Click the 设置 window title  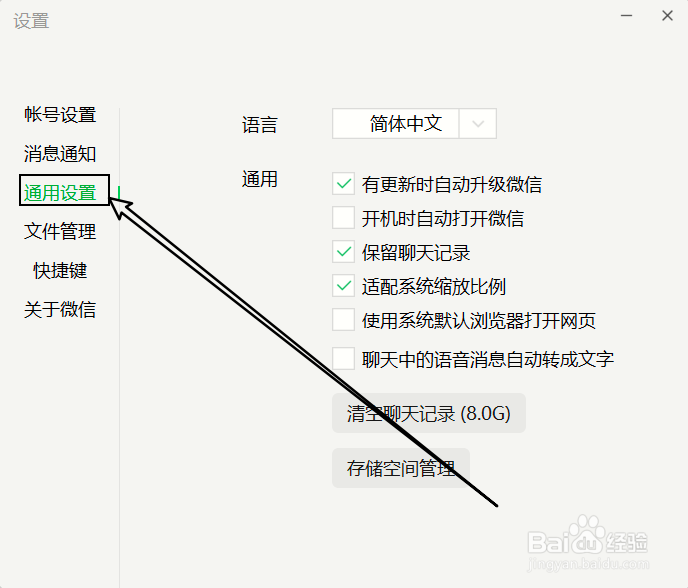(31, 21)
